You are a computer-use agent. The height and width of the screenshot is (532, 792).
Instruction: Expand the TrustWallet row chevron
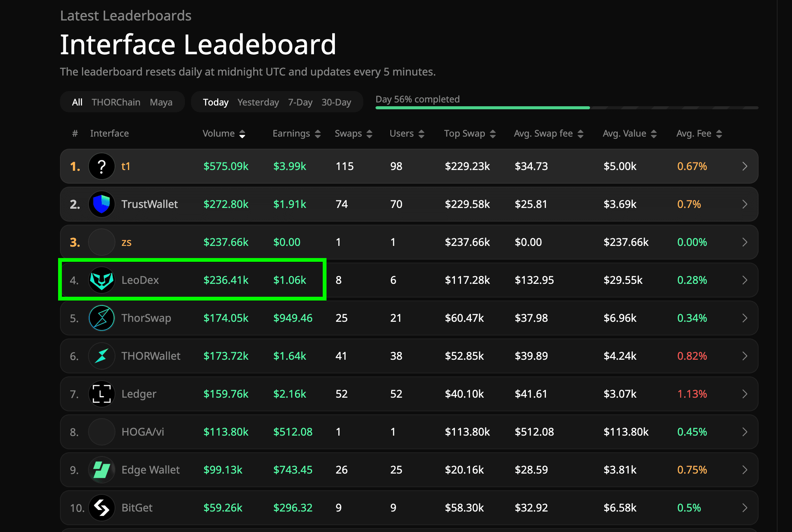point(745,204)
